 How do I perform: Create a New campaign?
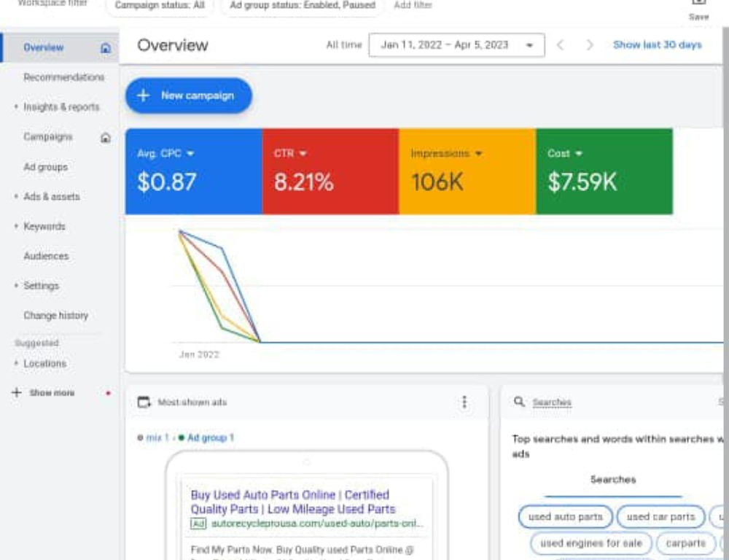pos(188,96)
